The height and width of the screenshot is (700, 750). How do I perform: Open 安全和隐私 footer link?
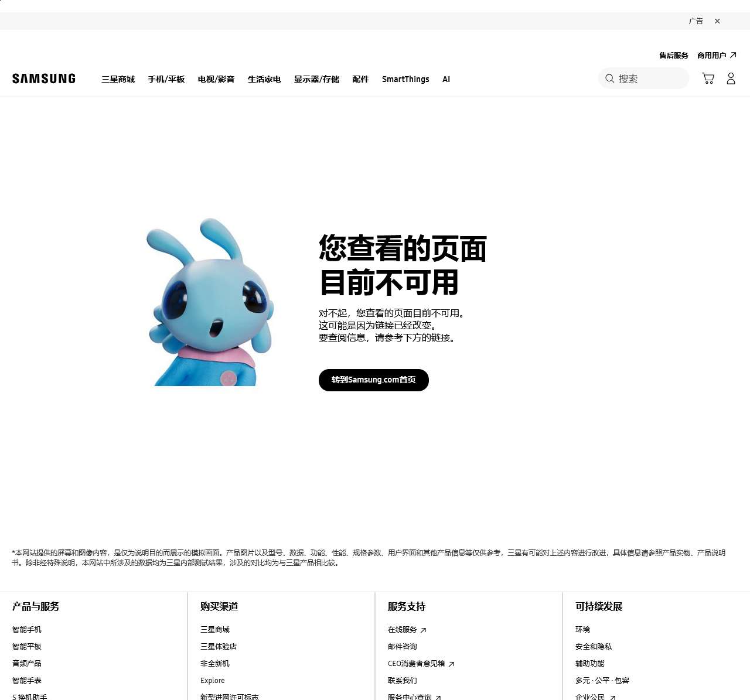594,647
